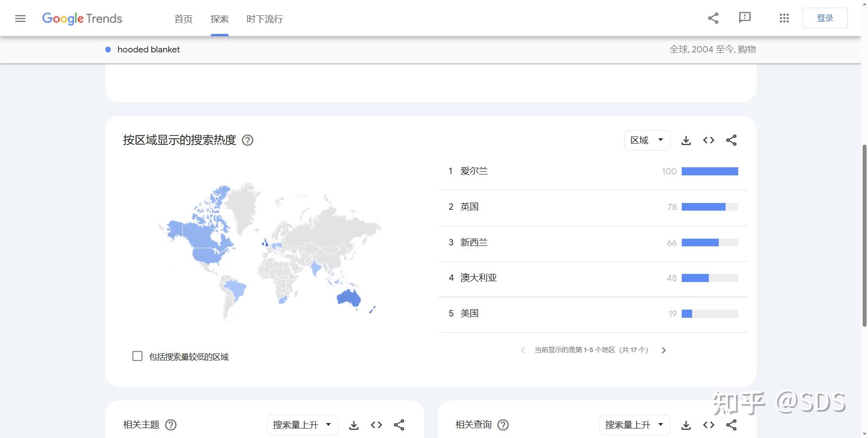Select 爱尔兰 in the region ranking
This screenshot has width=868, height=438.
pyautogui.click(x=474, y=171)
